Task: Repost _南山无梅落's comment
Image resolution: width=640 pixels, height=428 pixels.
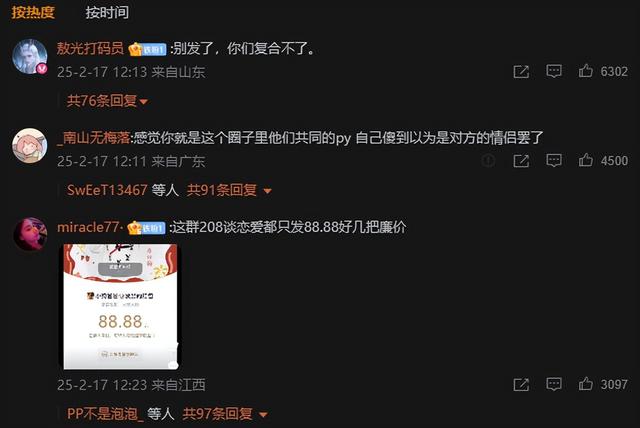Action: pos(521,160)
